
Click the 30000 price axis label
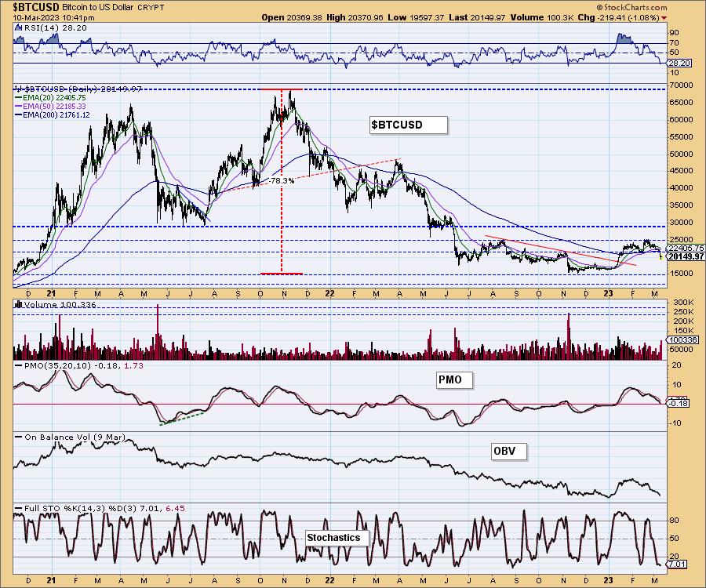682,222
